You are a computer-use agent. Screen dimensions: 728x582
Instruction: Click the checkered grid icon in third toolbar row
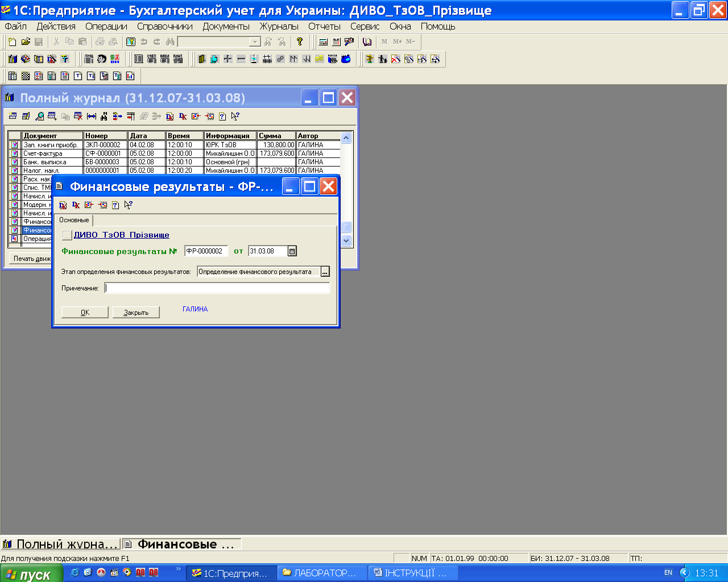[26, 76]
